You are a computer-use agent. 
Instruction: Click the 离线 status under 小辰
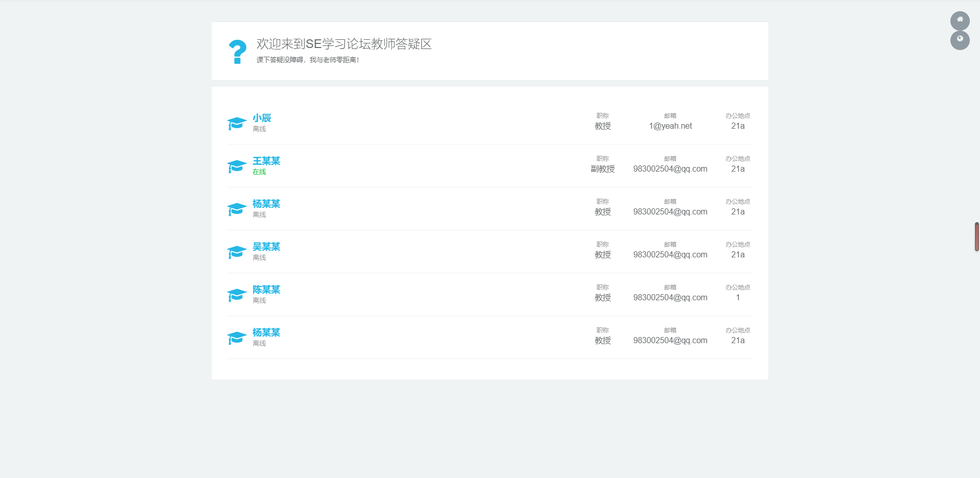tap(259, 129)
